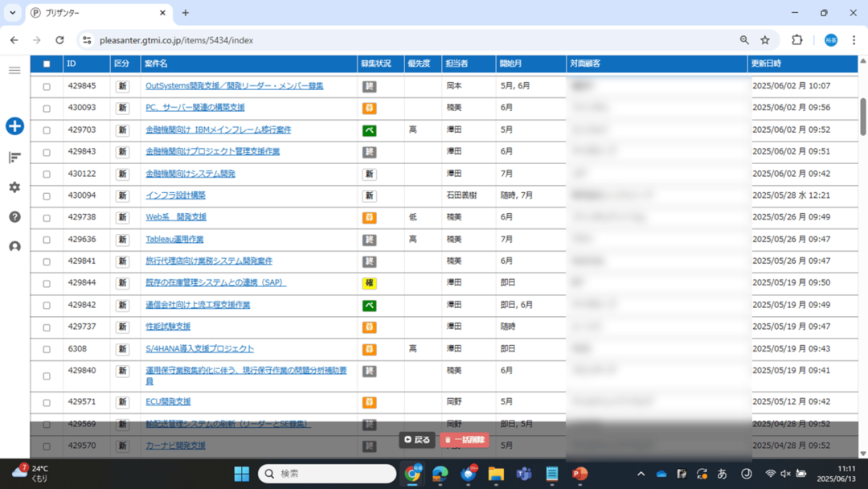Open the user account icon in sidebar

pos(14,247)
